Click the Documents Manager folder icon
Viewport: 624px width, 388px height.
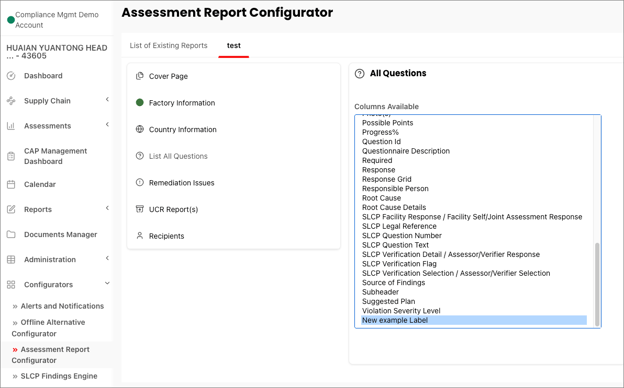11,234
